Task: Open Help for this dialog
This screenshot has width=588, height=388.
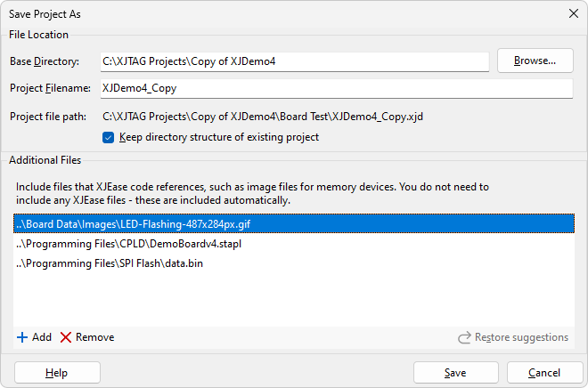Action: coord(57,373)
